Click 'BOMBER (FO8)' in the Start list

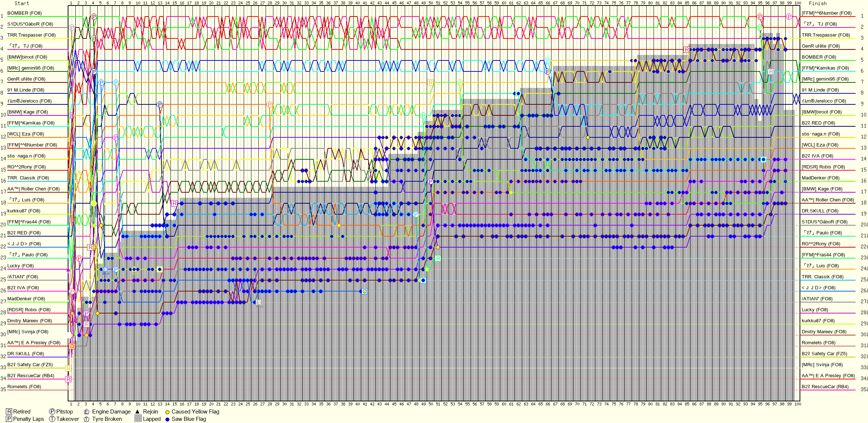tap(25, 13)
